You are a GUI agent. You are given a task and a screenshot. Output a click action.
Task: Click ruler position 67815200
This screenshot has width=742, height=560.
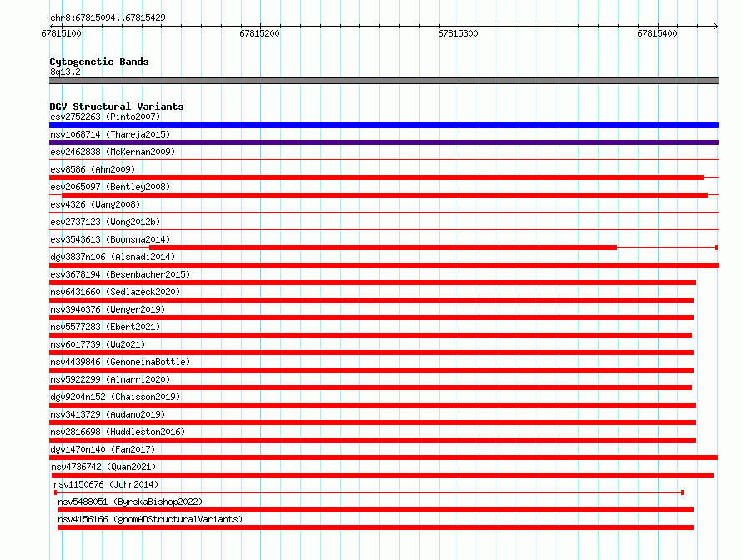point(259,33)
